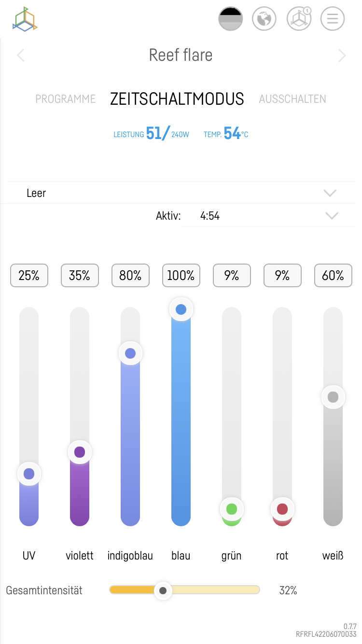This screenshot has width=362, height=644.
Task: Click the grün channel slider handle
Action: tap(232, 509)
